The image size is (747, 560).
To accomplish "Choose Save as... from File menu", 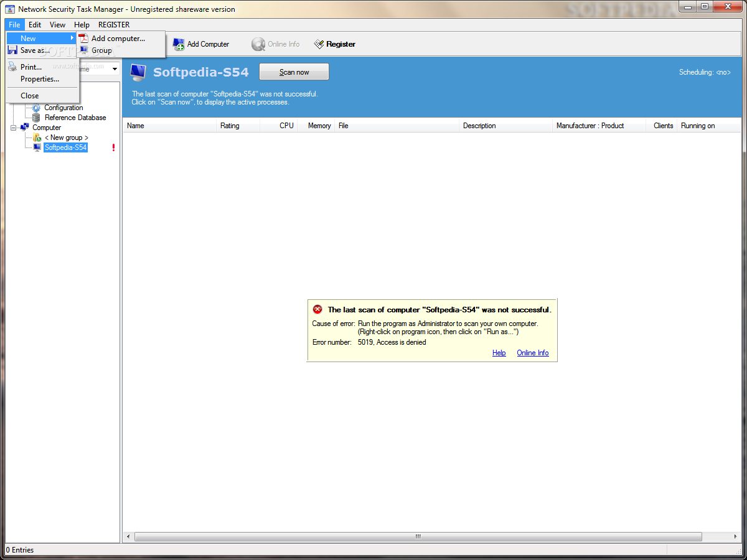I will coord(42,50).
